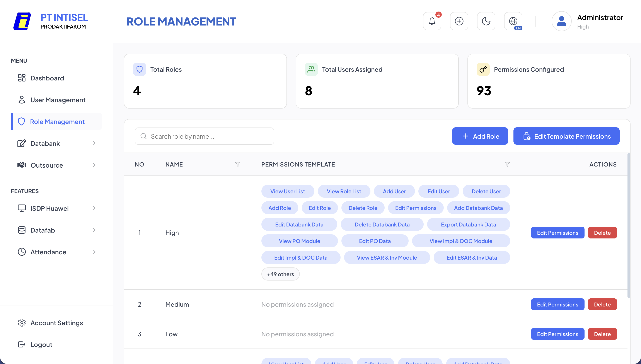
Task: Click the Total Users Assigned people icon
Action: click(311, 69)
